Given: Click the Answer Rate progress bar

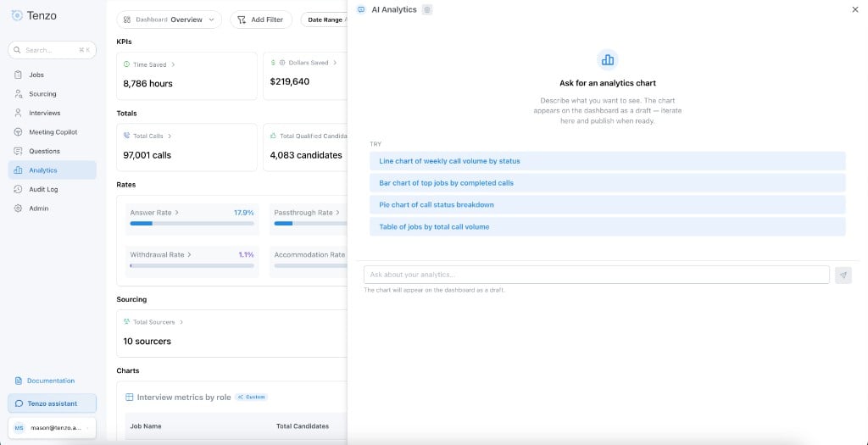Looking at the screenshot, I should [192, 224].
